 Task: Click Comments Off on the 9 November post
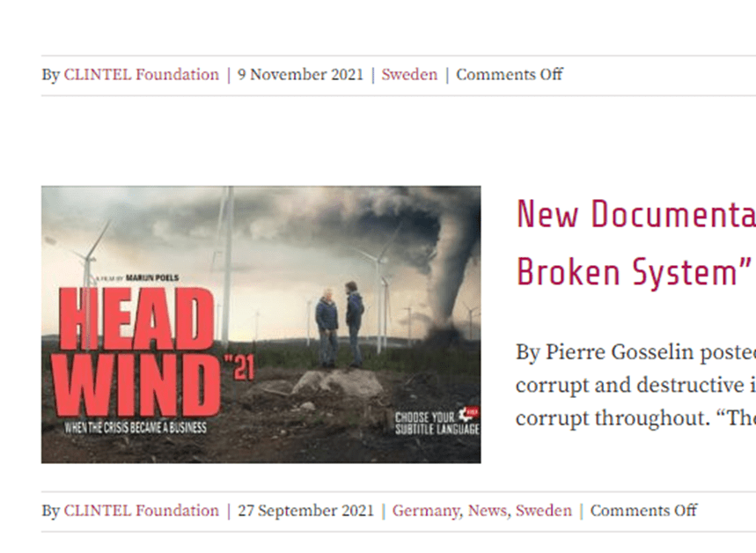tap(510, 75)
